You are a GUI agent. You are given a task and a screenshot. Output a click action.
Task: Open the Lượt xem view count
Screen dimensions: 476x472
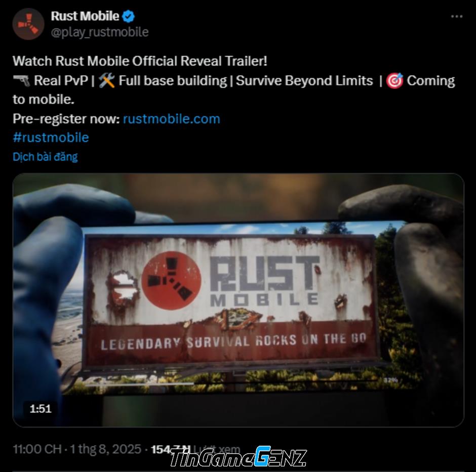tap(195, 449)
